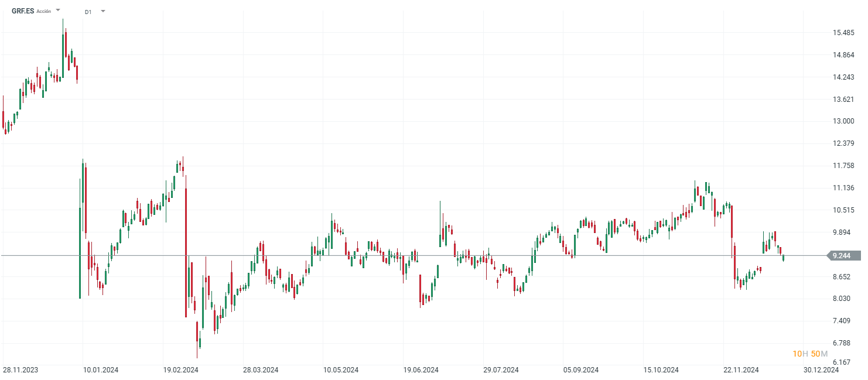Select the 11.758 price axis value
The width and height of the screenshot is (868, 380).
click(843, 166)
